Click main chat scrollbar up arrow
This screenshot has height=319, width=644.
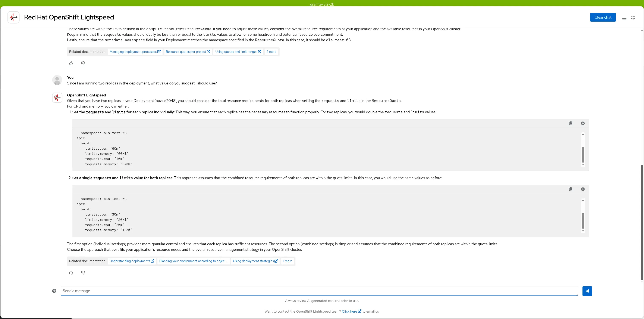click(642, 30)
